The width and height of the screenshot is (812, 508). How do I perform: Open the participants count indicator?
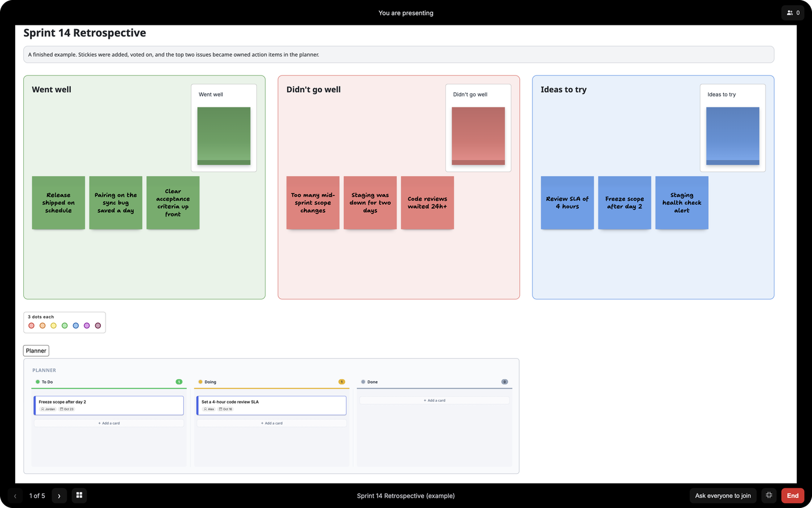click(793, 13)
